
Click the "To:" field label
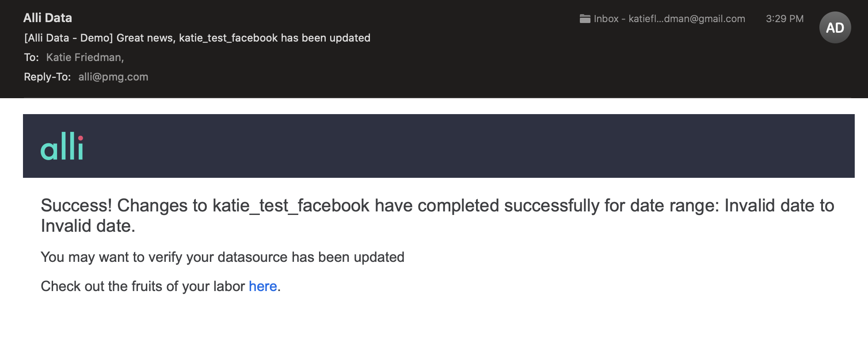click(31, 57)
